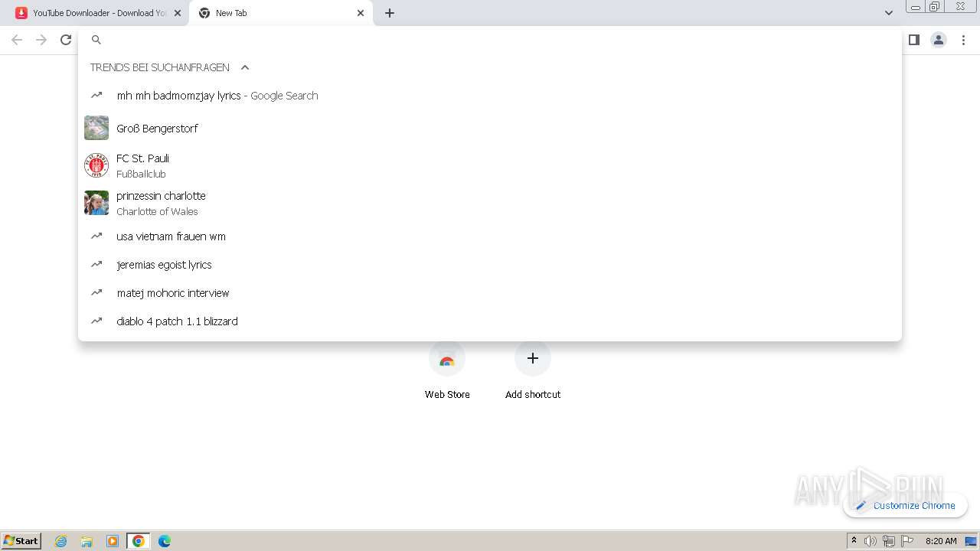Image resolution: width=980 pixels, height=551 pixels.
Task: Open Chrome's three-dot menu
Action: (x=964, y=40)
